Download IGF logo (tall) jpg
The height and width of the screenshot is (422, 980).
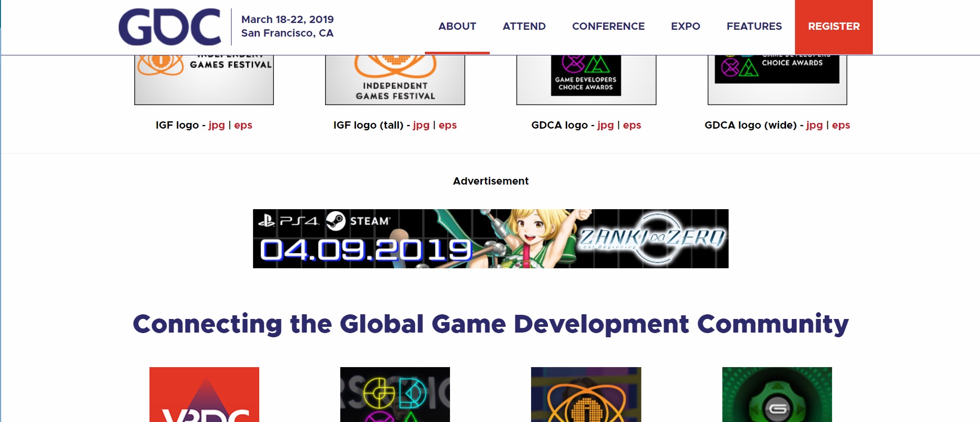(421, 126)
